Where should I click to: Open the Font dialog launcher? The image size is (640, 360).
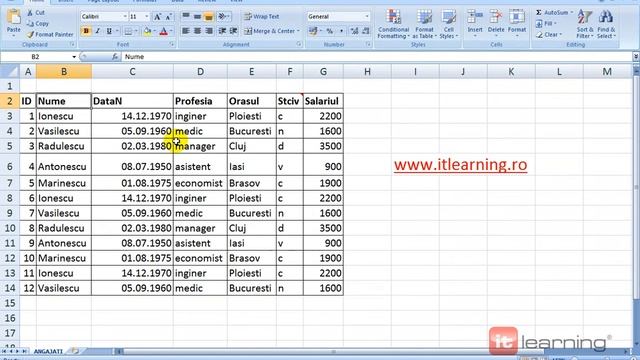click(172, 44)
